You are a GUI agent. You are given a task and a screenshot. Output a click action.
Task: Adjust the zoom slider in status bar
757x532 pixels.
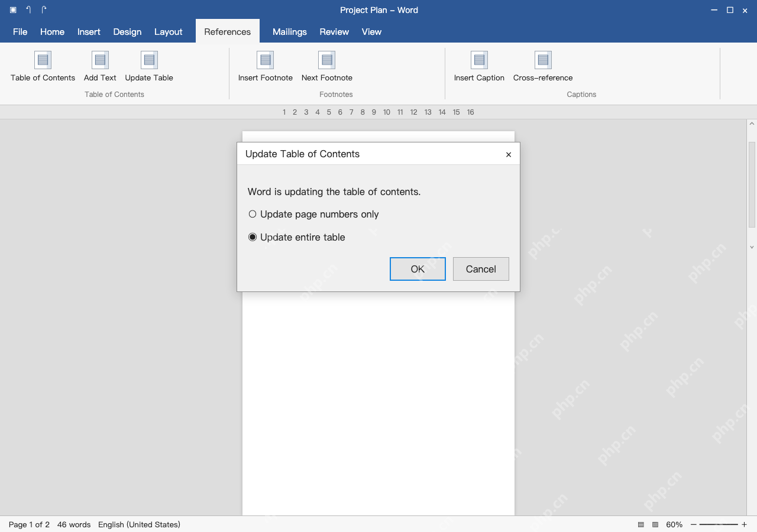(719, 524)
